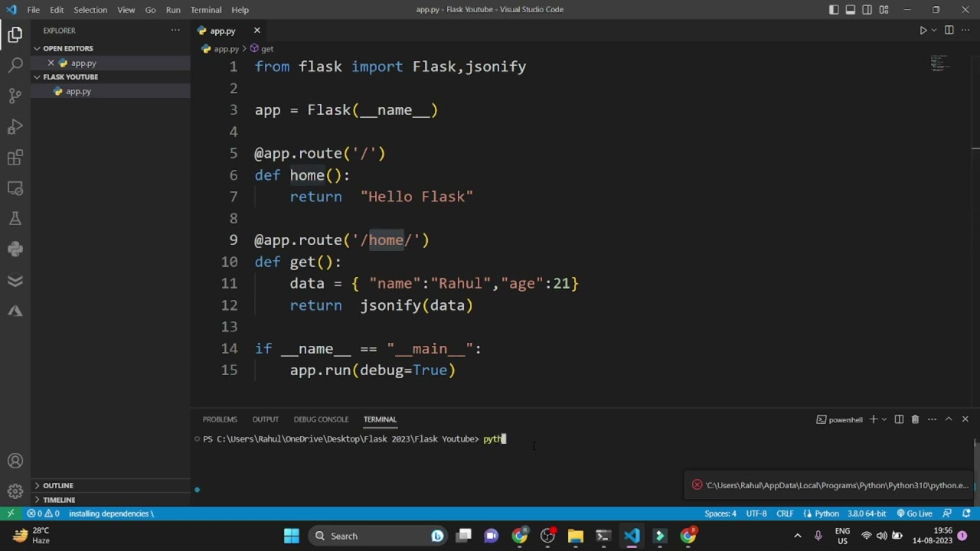The image size is (980, 551).
Task: Open the Explorer view in activity bar
Action: pos(15,34)
